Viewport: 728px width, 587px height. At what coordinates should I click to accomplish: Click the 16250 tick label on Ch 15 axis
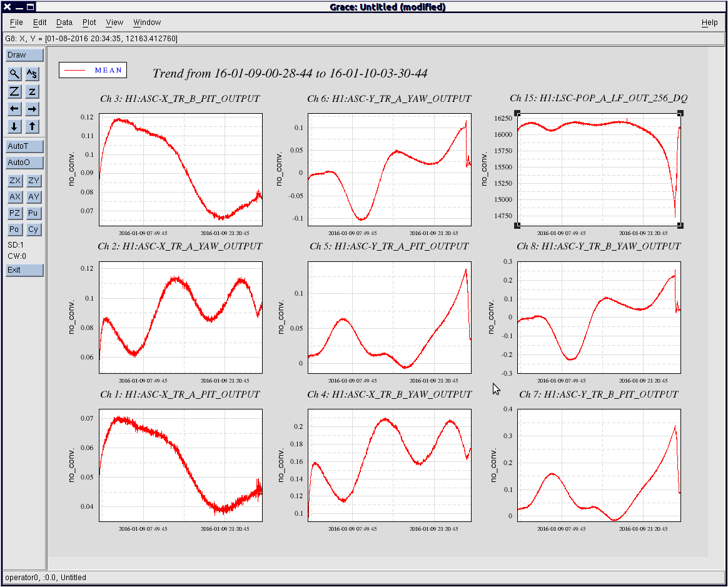pos(503,118)
